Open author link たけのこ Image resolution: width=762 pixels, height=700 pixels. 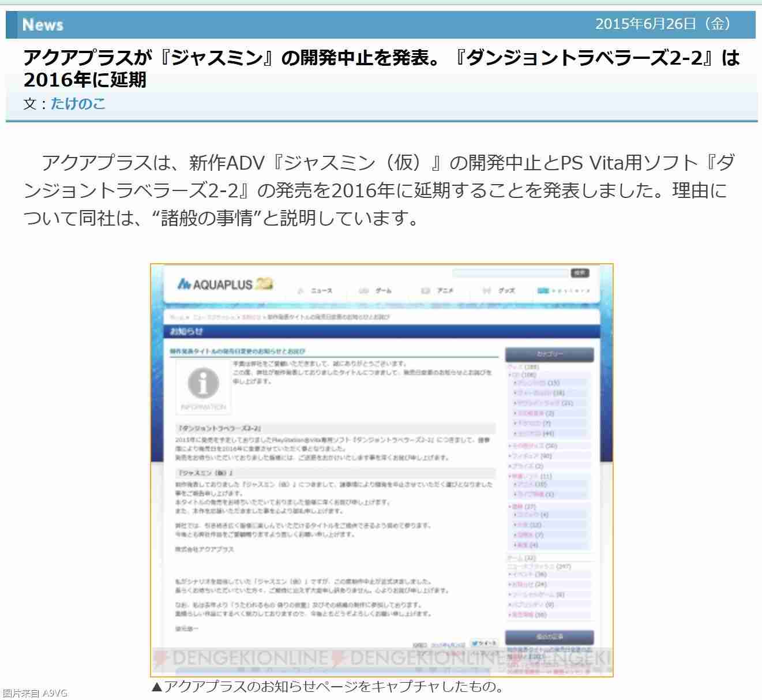pyautogui.click(x=78, y=104)
